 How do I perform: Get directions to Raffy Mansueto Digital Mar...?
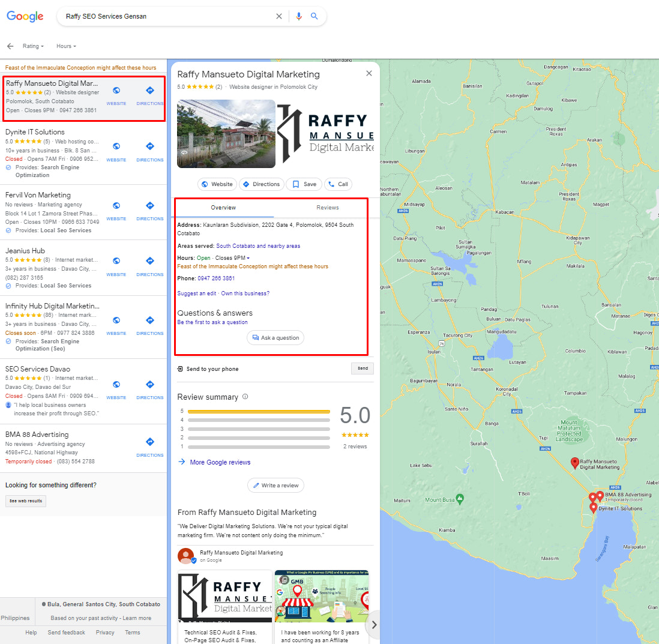pyautogui.click(x=150, y=91)
